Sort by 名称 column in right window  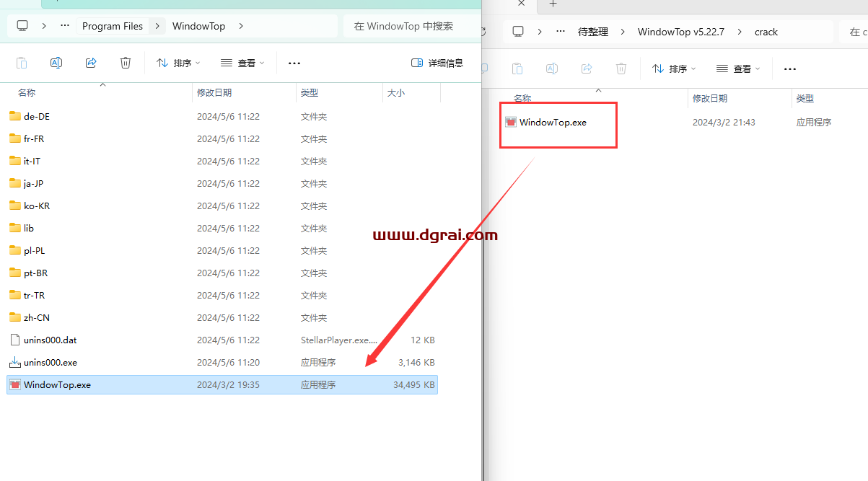(x=522, y=98)
